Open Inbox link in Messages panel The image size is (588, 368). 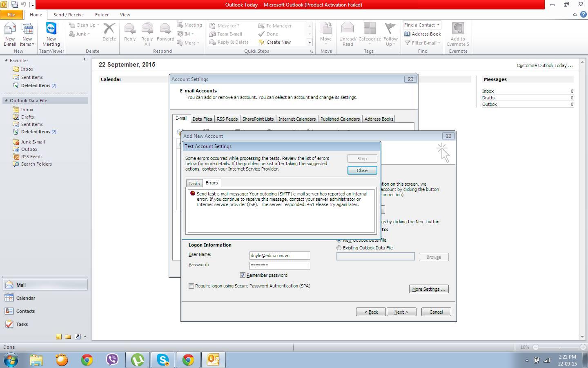coord(488,91)
